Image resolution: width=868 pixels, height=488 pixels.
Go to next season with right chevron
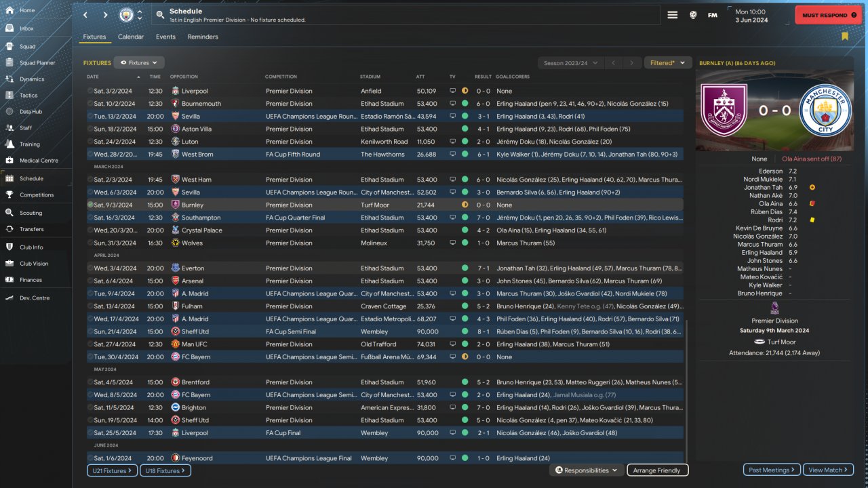(632, 63)
